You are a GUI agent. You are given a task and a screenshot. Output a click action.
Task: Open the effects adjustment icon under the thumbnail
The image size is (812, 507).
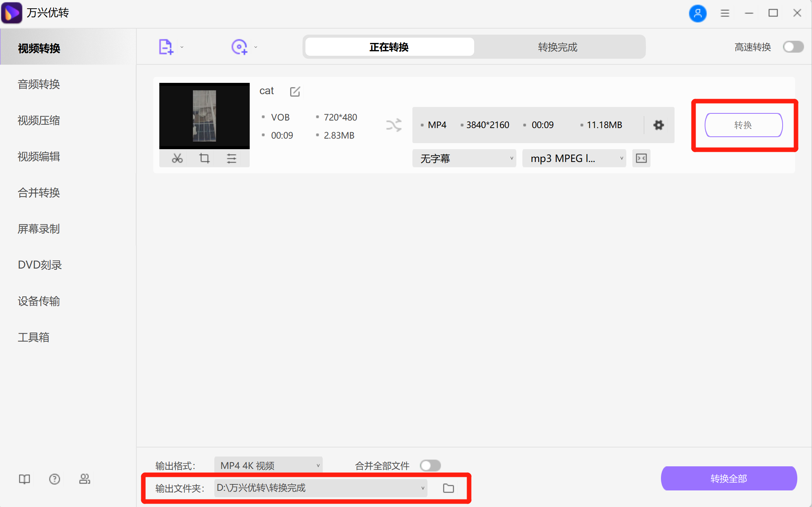tap(231, 158)
